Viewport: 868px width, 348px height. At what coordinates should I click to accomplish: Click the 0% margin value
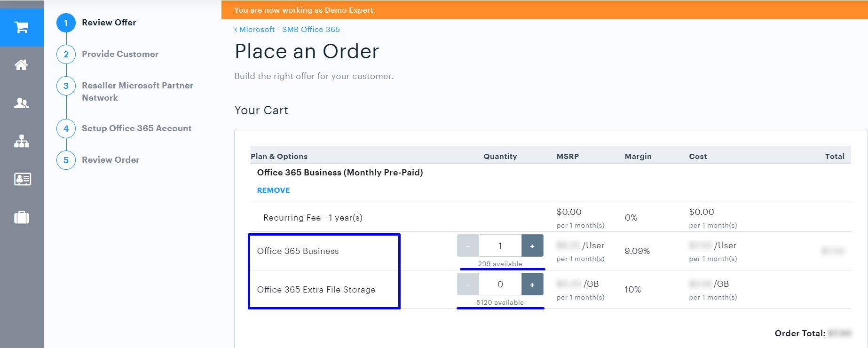(631, 218)
